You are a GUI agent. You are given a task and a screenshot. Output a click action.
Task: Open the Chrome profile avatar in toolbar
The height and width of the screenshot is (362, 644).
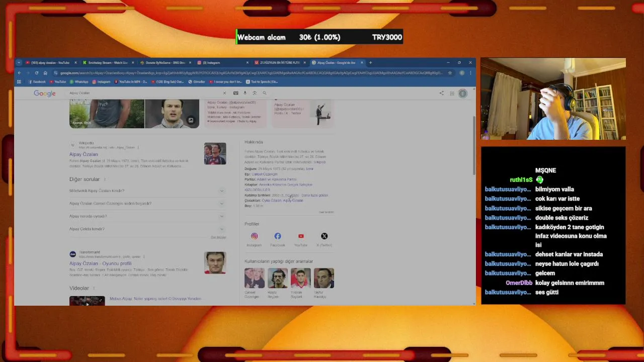(x=462, y=73)
